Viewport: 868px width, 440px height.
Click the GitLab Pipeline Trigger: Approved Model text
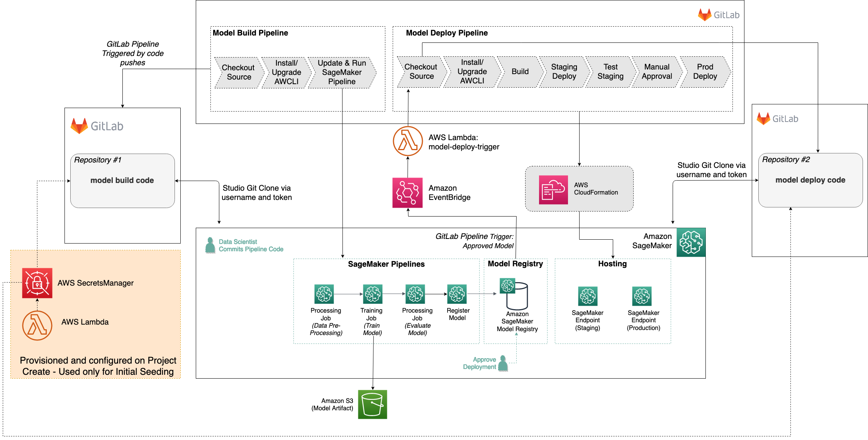475,241
